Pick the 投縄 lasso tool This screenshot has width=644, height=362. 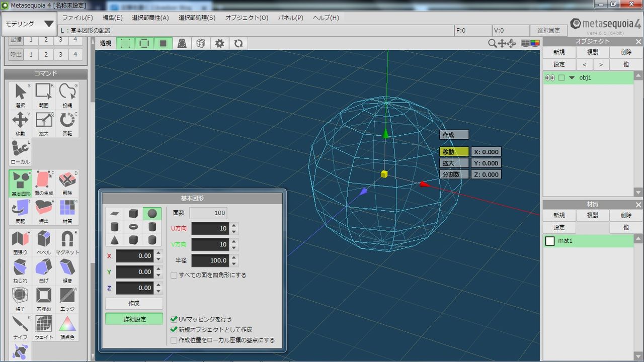[67, 96]
